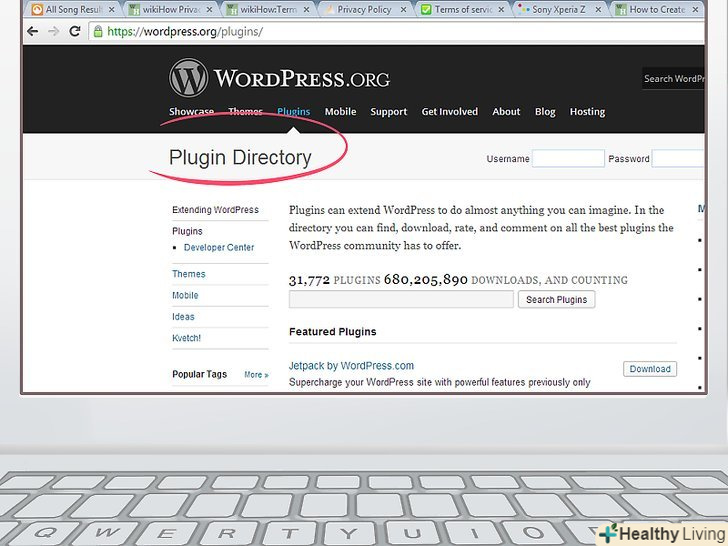
Task: Click the WordPress.org site title
Action: pyautogui.click(x=302, y=78)
